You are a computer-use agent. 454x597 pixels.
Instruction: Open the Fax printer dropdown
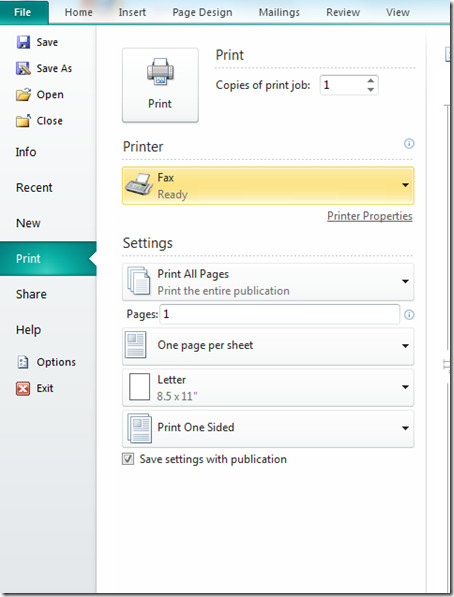point(268,186)
